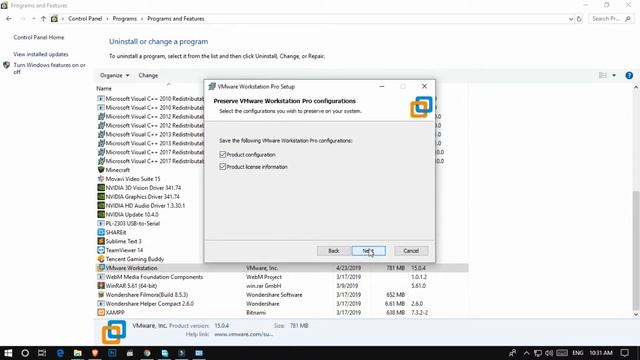Screen dimensions: 640x360
Task: Select VMware Workstation in program list
Action: pos(282,268)
